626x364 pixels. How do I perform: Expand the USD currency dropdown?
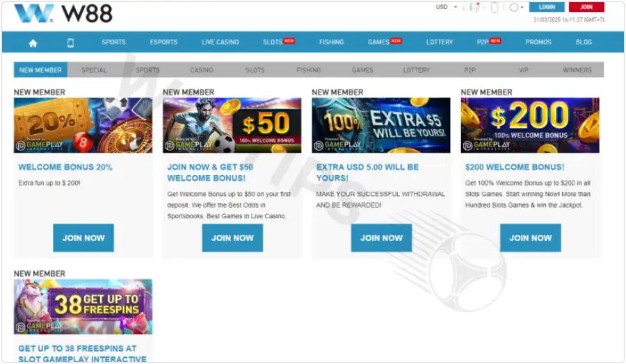pos(447,7)
